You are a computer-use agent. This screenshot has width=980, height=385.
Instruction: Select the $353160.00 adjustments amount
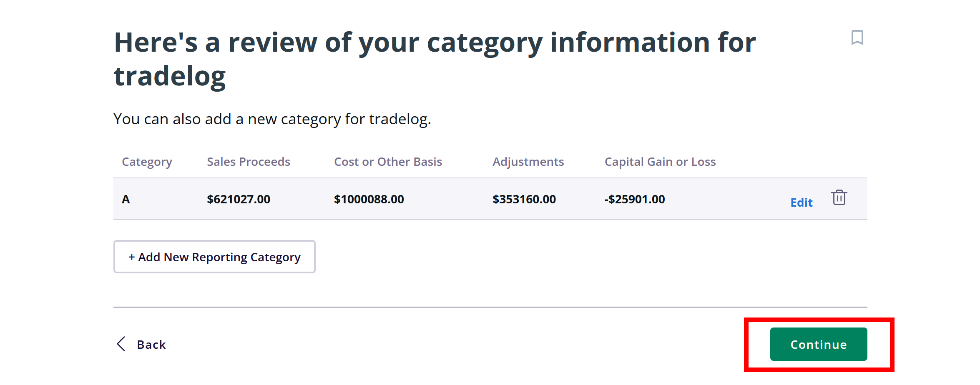pos(524,200)
